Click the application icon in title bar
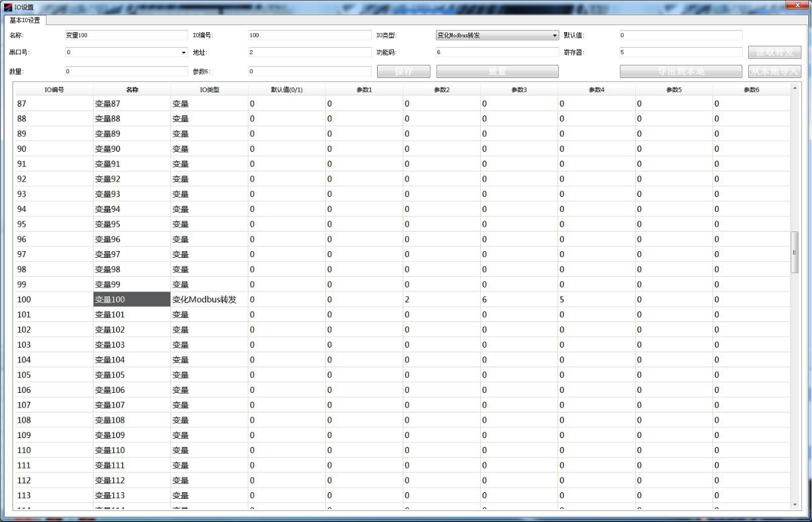The height and width of the screenshot is (522, 812). coord(8,7)
